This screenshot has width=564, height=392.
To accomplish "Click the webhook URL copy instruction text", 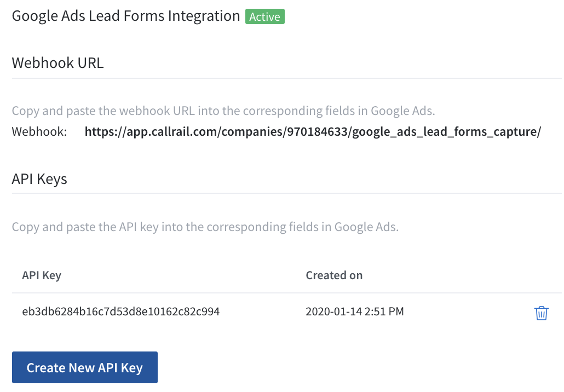I will [x=223, y=111].
